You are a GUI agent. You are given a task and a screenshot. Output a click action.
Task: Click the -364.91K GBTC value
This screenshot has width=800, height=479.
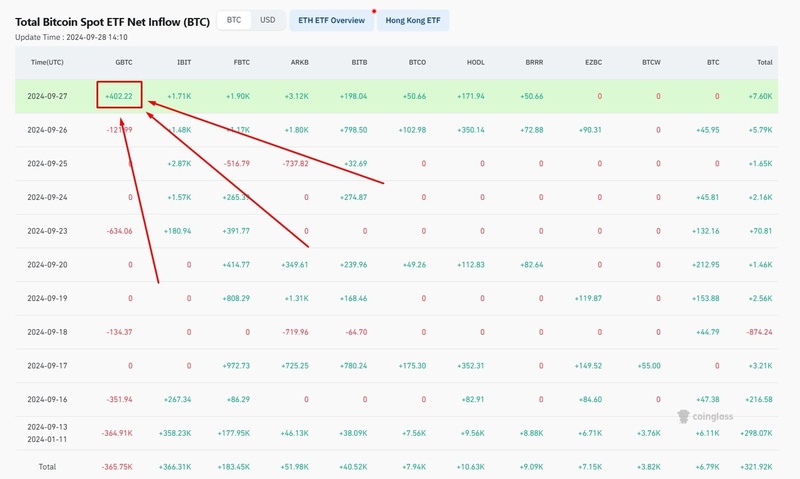[x=117, y=433]
